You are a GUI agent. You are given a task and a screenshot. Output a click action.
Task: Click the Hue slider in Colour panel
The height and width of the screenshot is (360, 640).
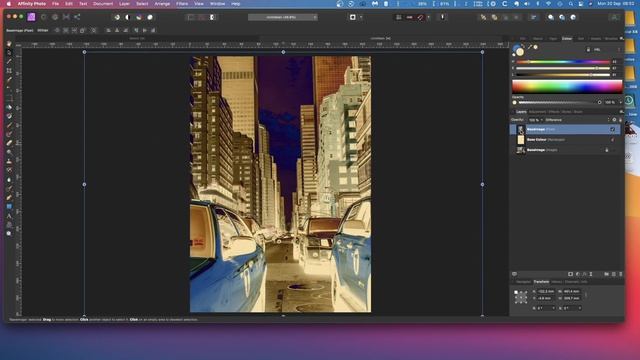[x=563, y=62]
